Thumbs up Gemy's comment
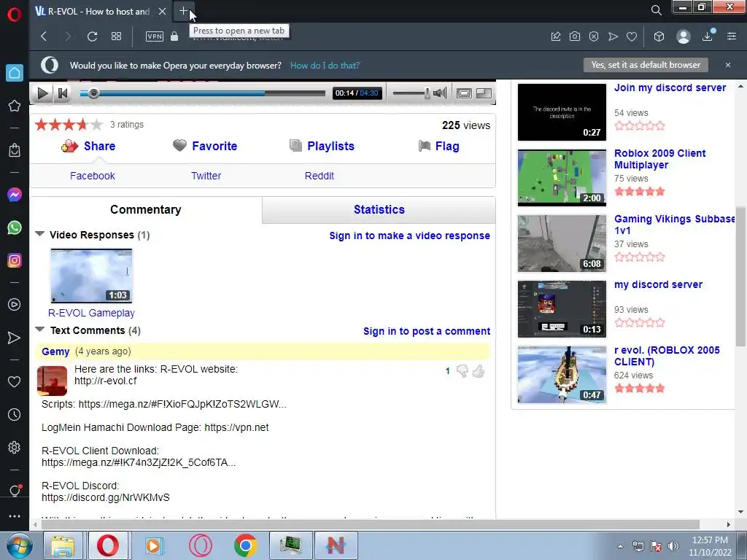 pyautogui.click(x=479, y=371)
